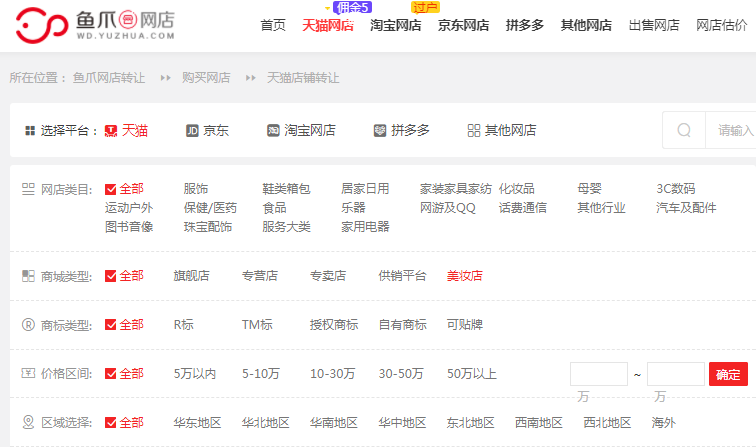Select the 其他网店 grid icon
The image size is (756, 447).
474,131
